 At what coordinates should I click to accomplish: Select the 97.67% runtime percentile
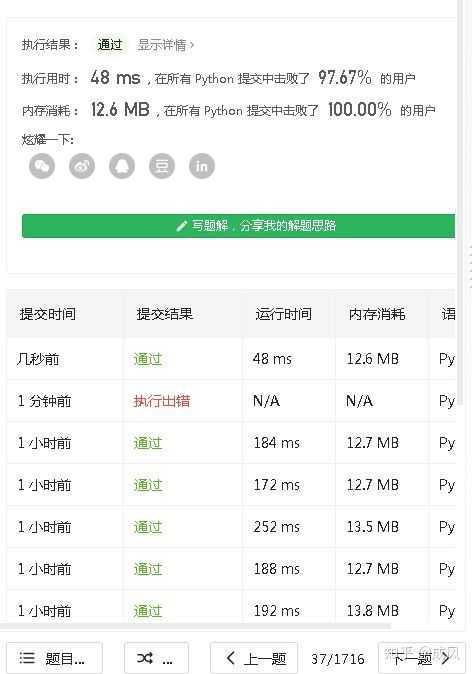(x=345, y=78)
